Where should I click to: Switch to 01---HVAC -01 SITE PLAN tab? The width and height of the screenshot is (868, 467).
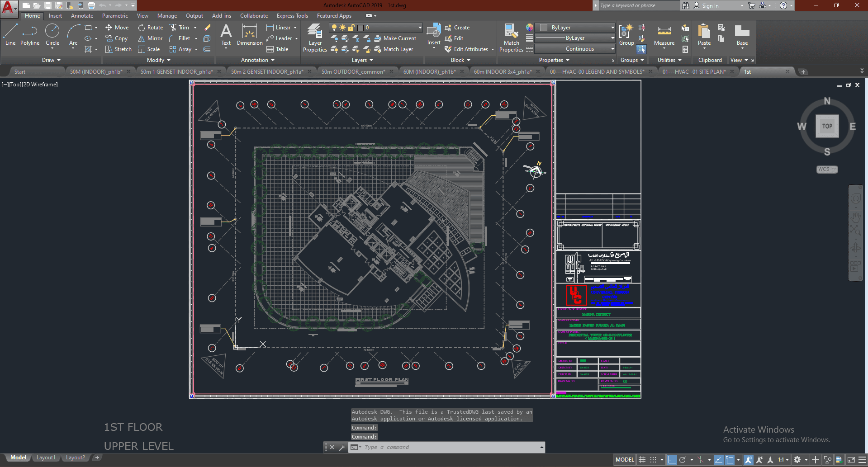coord(693,72)
